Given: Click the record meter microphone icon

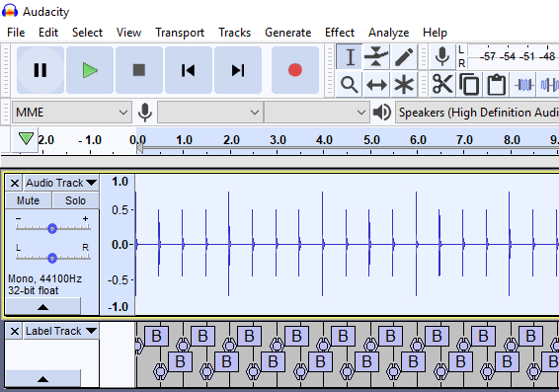Looking at the screenshot, I should click(x=442, y=56).
